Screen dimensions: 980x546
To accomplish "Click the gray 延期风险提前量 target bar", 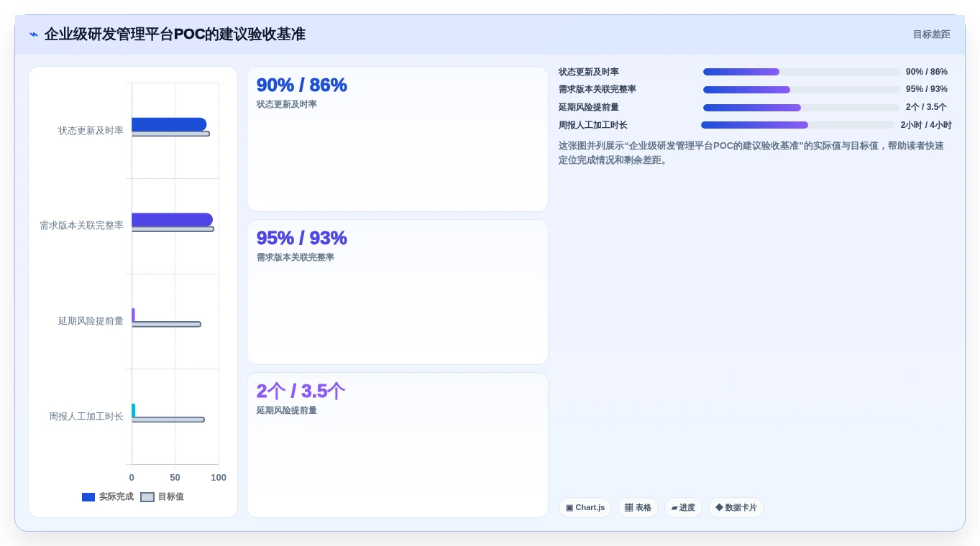I will [166, 324].
